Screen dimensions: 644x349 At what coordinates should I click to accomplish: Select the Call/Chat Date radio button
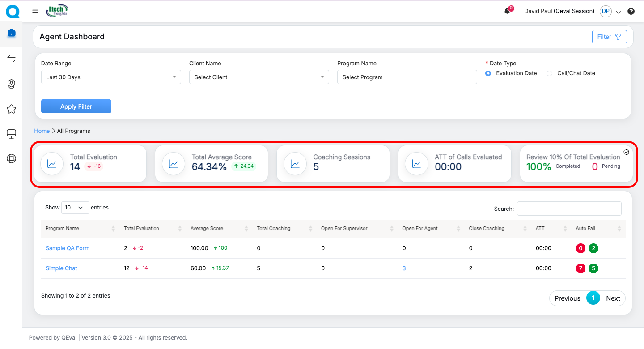549,73
